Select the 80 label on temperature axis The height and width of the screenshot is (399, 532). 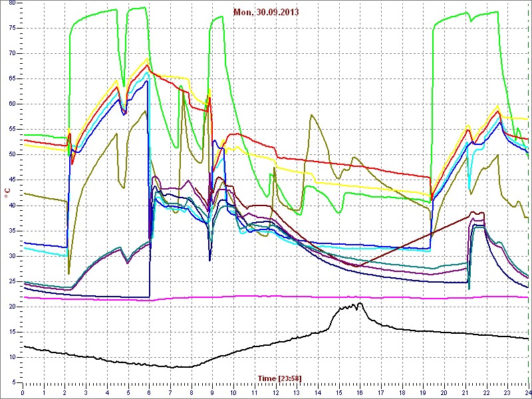click(11, 3)
